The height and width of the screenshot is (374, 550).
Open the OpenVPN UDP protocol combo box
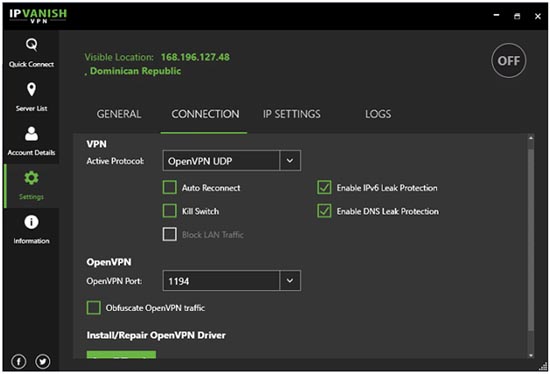[232, 161]
